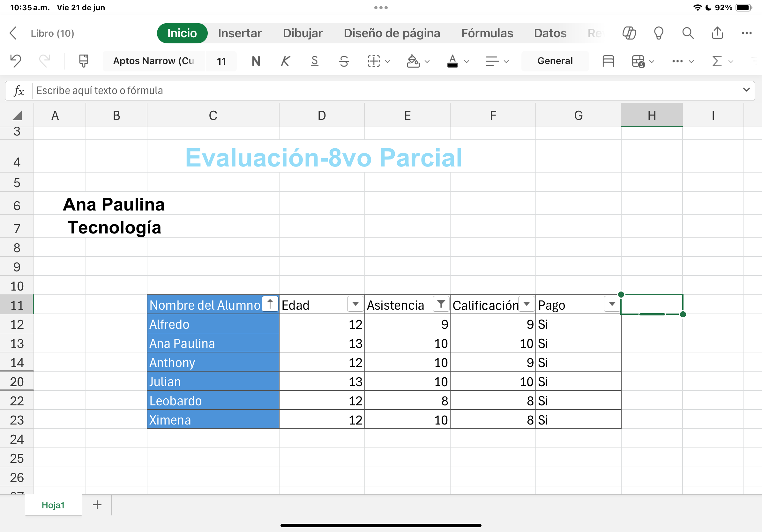Open the Copilot icon in the top bar
762x532 pixels.
tap(629, 33)
